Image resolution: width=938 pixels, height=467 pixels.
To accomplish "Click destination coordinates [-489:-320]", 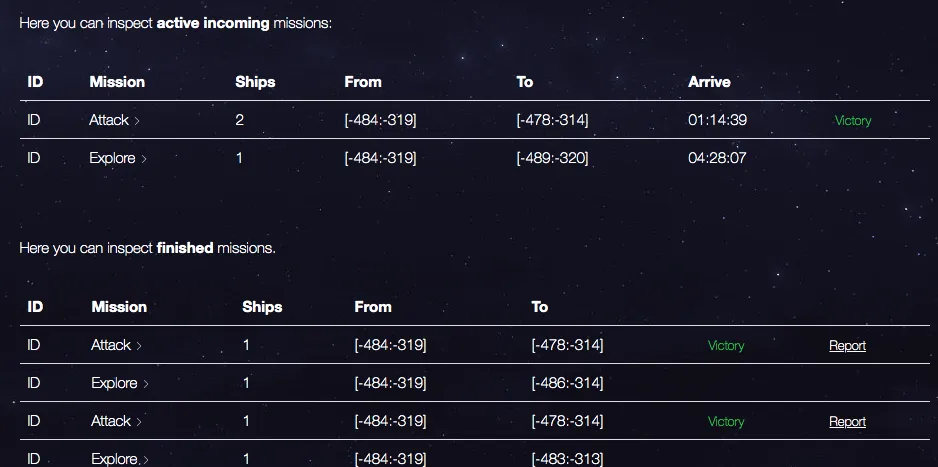I will click(x=552, y=158).
